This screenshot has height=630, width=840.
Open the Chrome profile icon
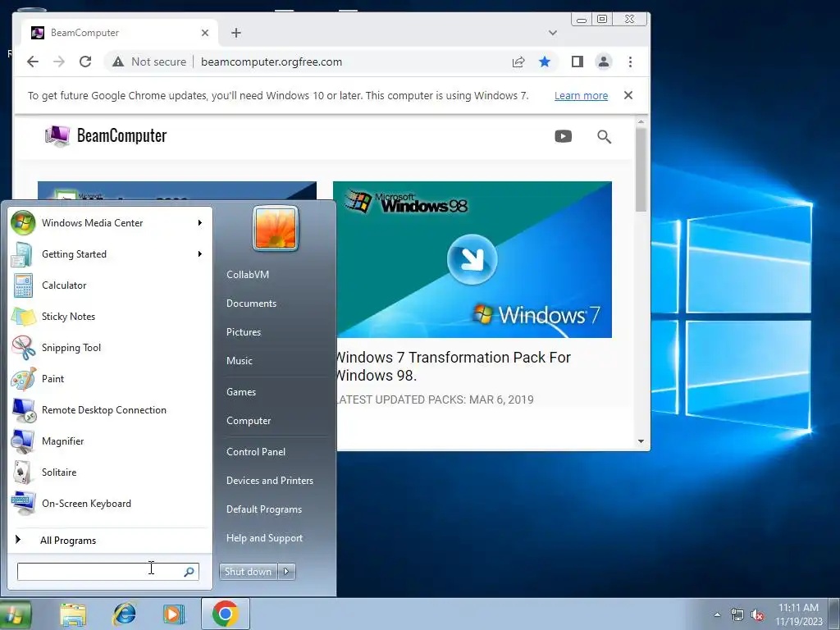[604, 62]
